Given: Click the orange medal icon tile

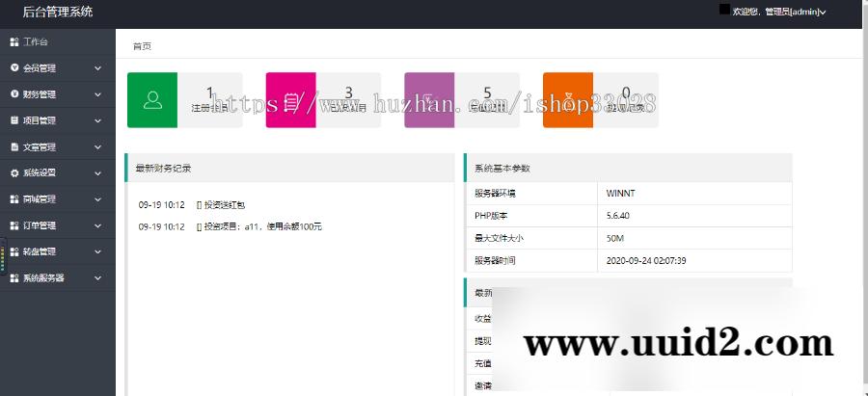Looking at the screenshot, I should [x=567, y=100].
